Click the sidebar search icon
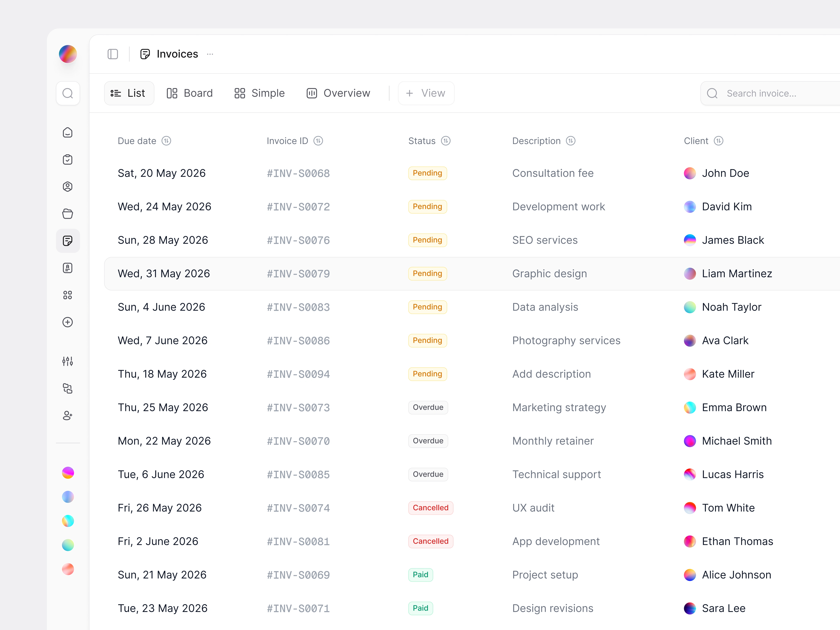The width and height of the screenshot is (840, 630). (x=68, y=93)
